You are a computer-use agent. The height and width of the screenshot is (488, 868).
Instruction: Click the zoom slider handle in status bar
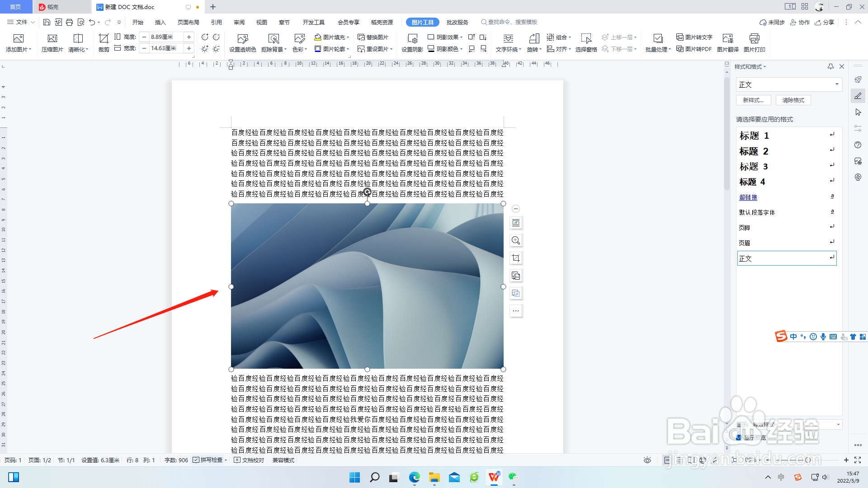pyautogui.click(x=808, y=460)
